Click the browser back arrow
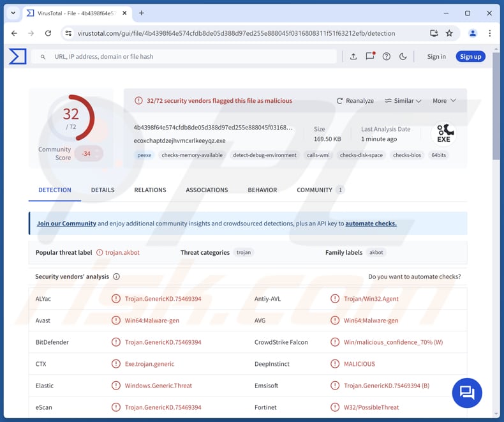Viewport: 504px width, 422px height. click(x=14, y=33)
